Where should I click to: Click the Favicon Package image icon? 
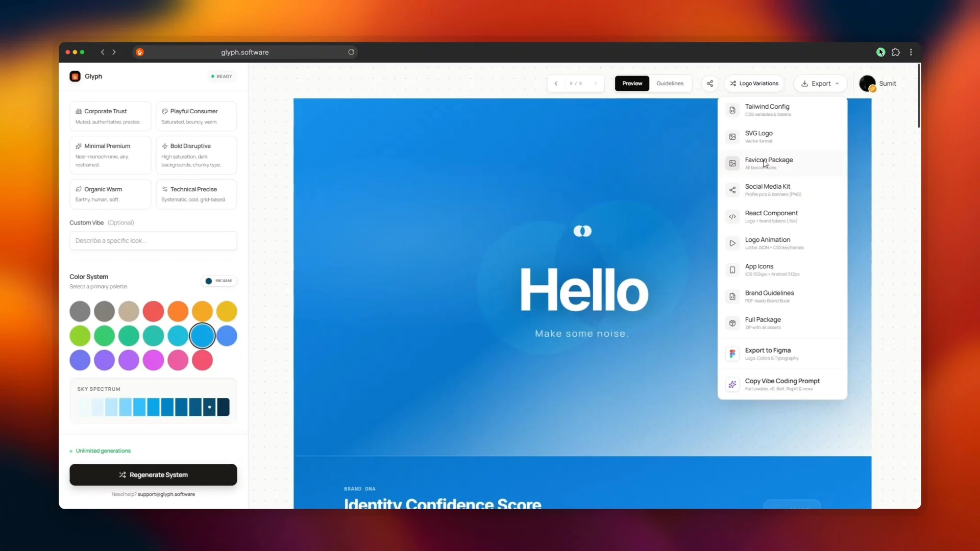732,163
